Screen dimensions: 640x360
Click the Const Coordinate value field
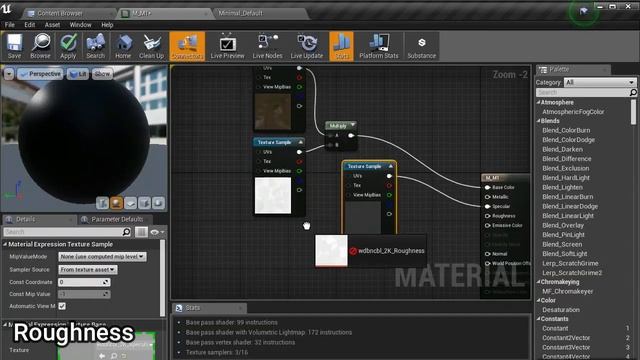pyautogui.click(x=84, y=282)
